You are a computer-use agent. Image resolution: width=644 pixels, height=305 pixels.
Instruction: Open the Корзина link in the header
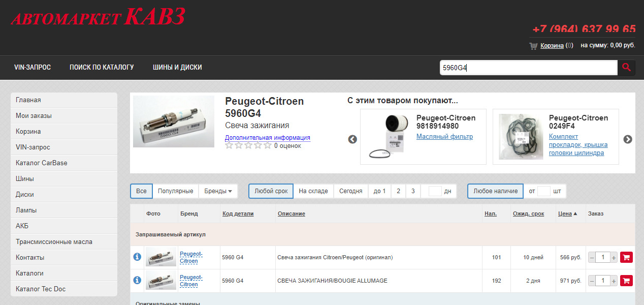click(x=552, y=45)
